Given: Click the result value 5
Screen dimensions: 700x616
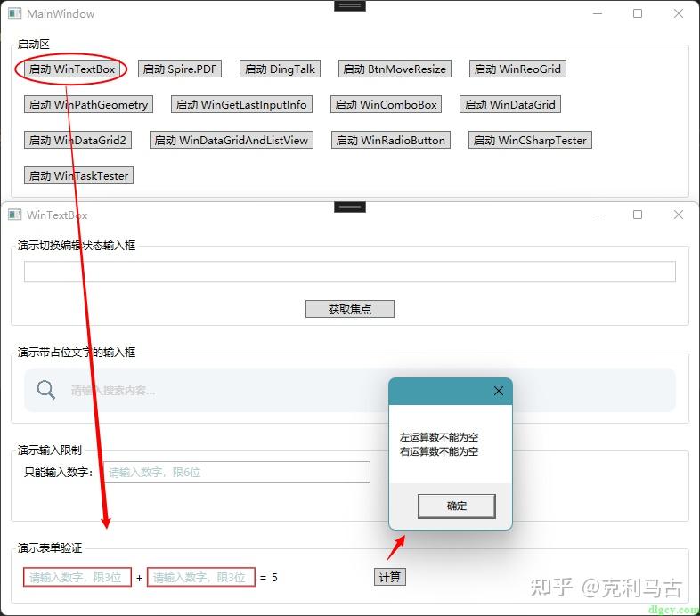Looking at the screenshot, I should coord(274,577).
